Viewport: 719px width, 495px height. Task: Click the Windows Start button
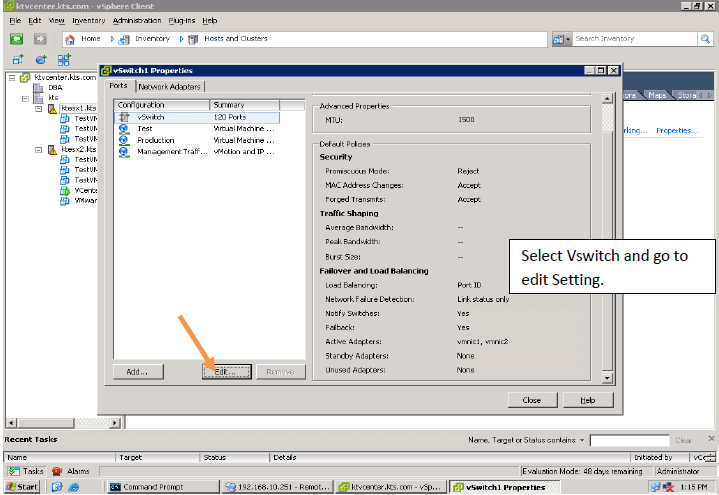pos(22,487)
